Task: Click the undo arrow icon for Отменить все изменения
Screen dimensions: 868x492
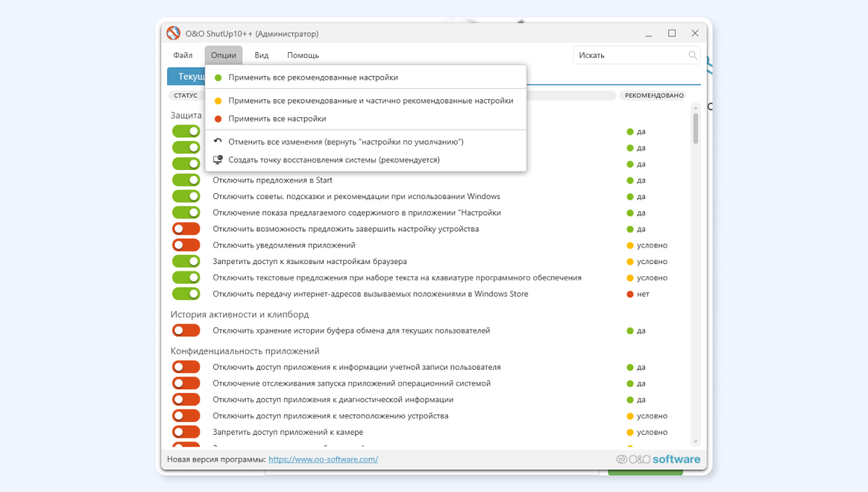Action: (218, 142)
